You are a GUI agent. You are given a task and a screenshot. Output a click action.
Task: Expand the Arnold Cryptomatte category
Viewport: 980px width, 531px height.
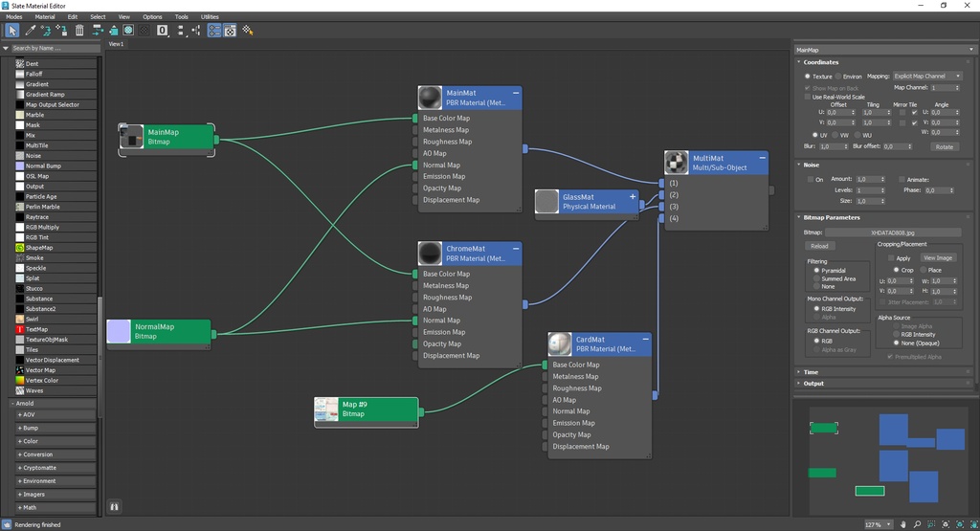click(x=38, y=468)
